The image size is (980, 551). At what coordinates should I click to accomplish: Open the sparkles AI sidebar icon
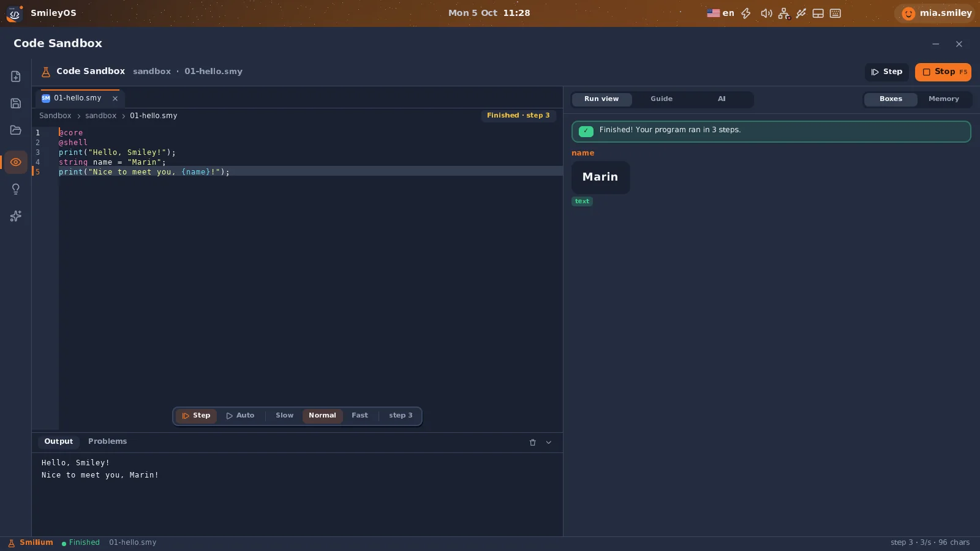pyautogui.click(x=16, y=216)
